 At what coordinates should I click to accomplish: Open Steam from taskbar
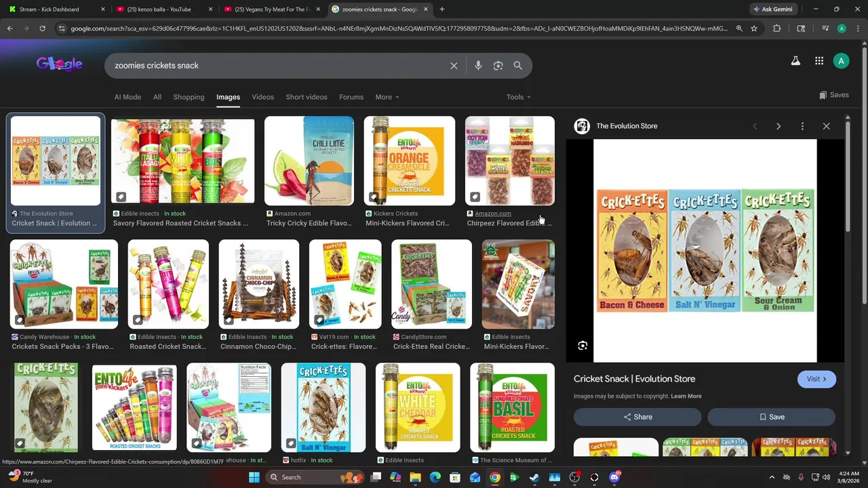pos(534,477)
